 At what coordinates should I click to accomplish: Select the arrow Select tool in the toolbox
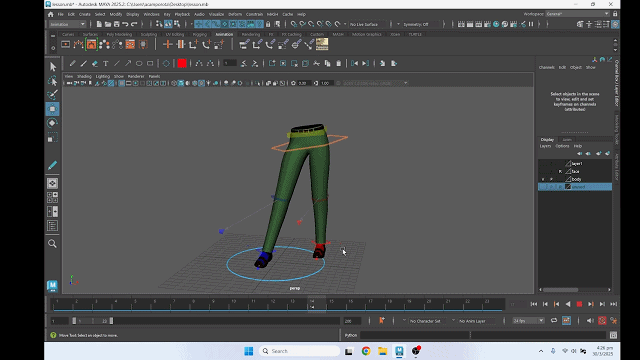click(53, 67)
